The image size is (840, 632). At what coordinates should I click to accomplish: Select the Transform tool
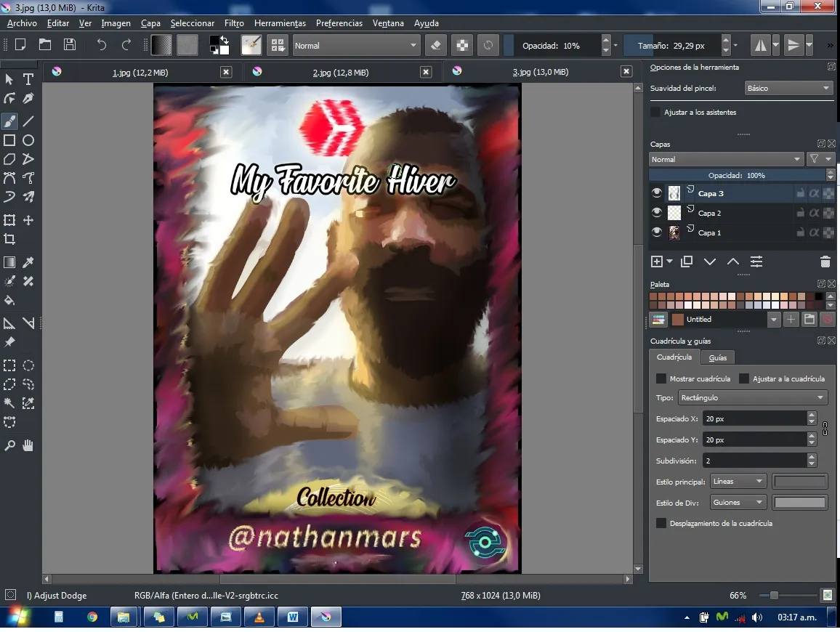coord(9,220)
